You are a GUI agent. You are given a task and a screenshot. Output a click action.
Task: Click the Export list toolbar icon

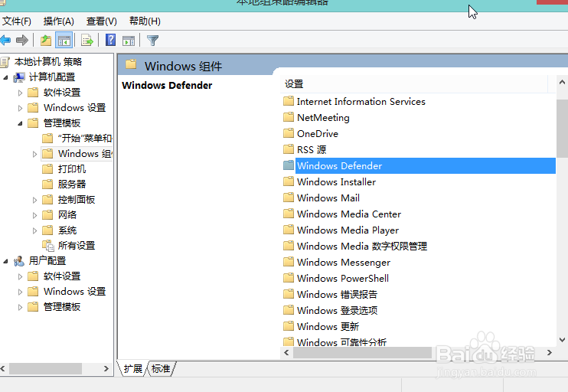(x=87, y=41)
